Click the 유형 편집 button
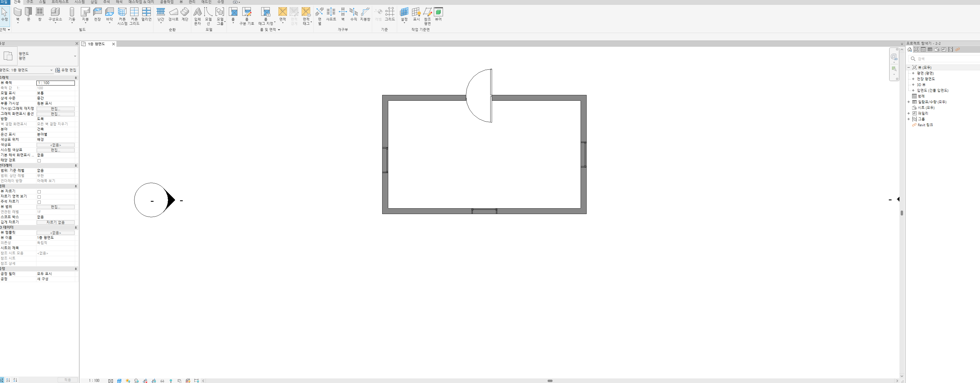 (x=66, y=70)
